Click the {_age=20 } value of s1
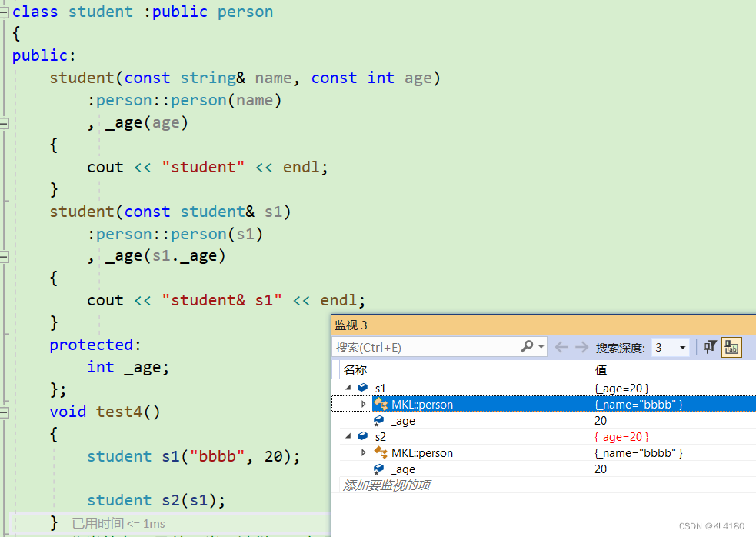Viewport: 756px width, 537px height. coord(622,388)
